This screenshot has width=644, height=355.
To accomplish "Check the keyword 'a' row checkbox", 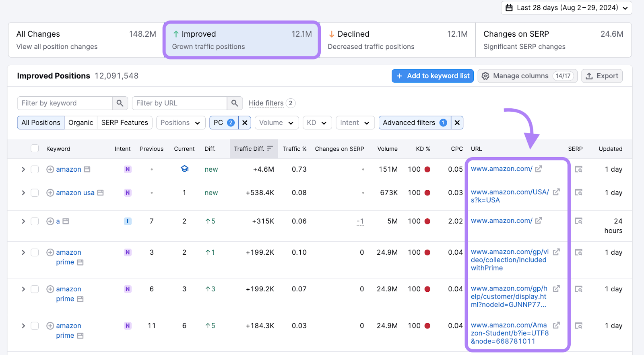I will click(x=35, y=221).
